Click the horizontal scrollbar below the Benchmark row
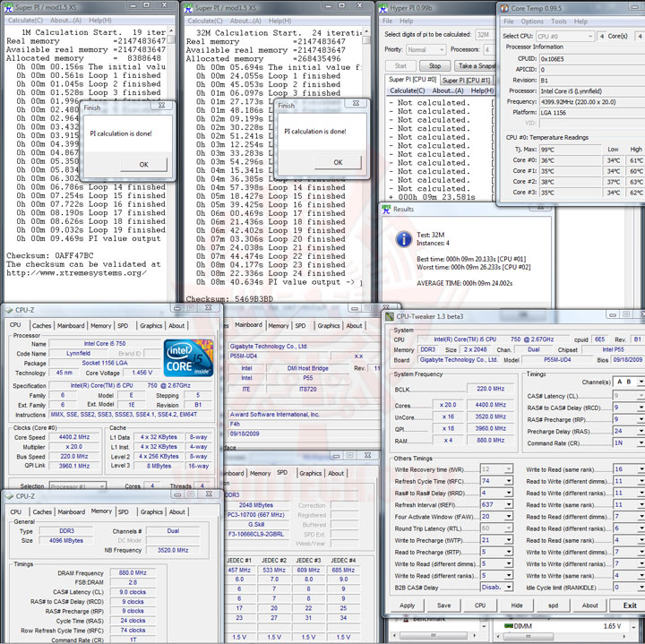This screenshot has width=645, height=644. point(434,636)
